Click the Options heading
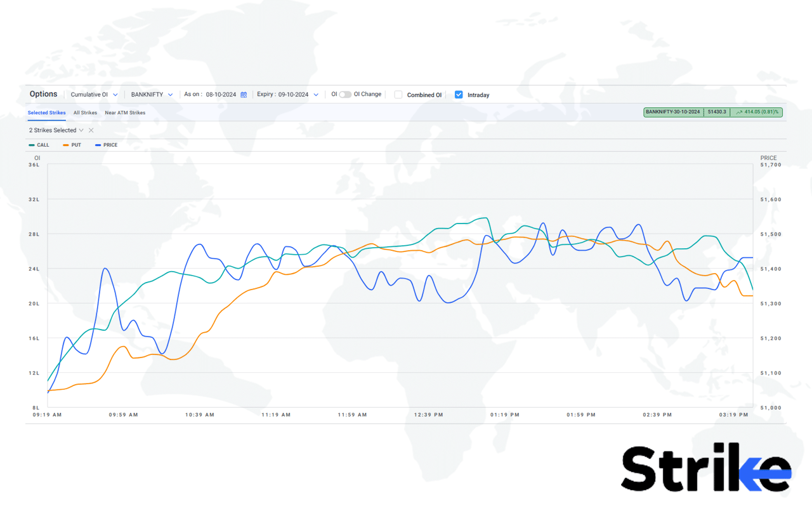Image resolution: width=812 pixels, height=508 pixels. point(43,94)
